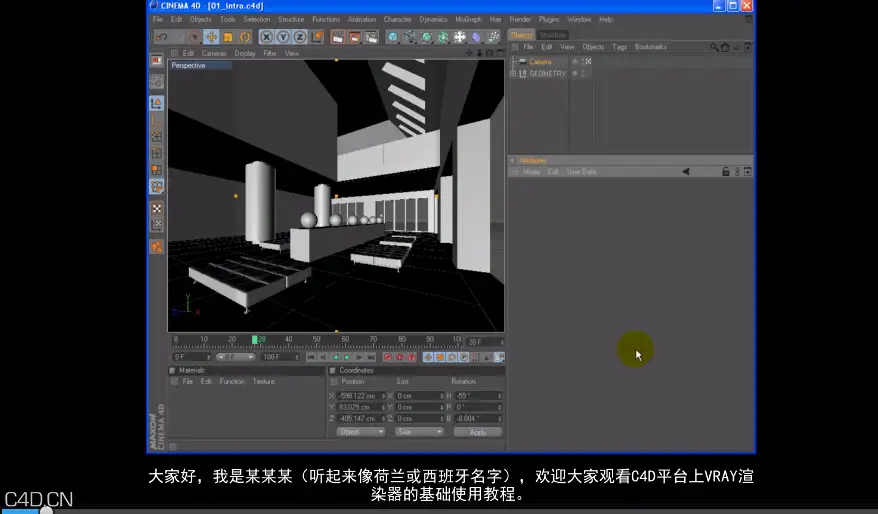878x514 pixels.
Task: Open viewport Cameras menu
Action: (x=214, y=54)
